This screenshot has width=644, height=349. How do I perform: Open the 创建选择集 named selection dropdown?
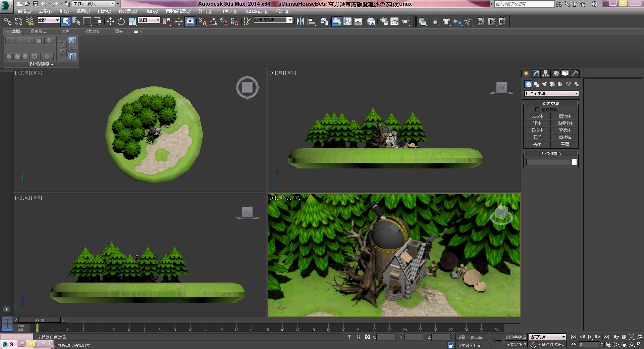[273, 20]
